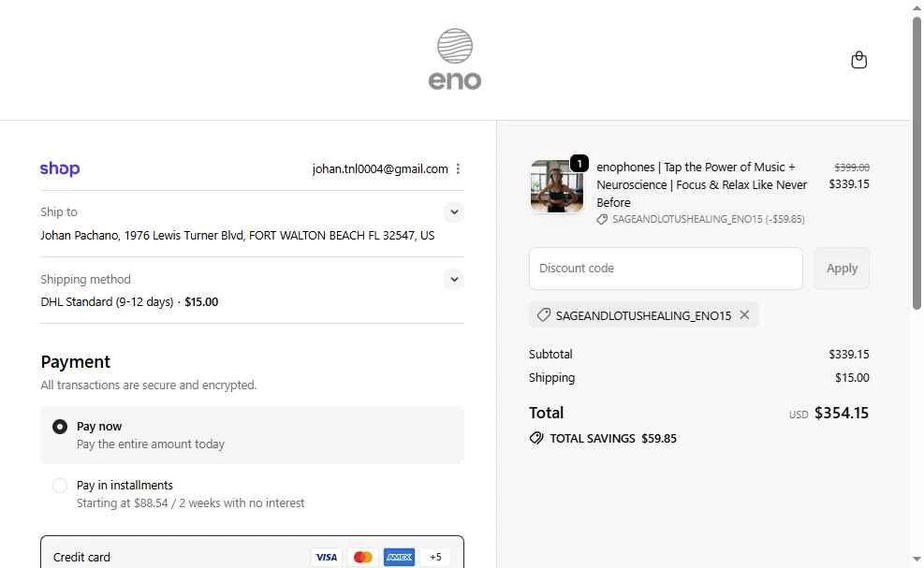Click the discounted item price $339.15
Image resolution: width=924 pixels, height=568 pixels.
[848, 183]
